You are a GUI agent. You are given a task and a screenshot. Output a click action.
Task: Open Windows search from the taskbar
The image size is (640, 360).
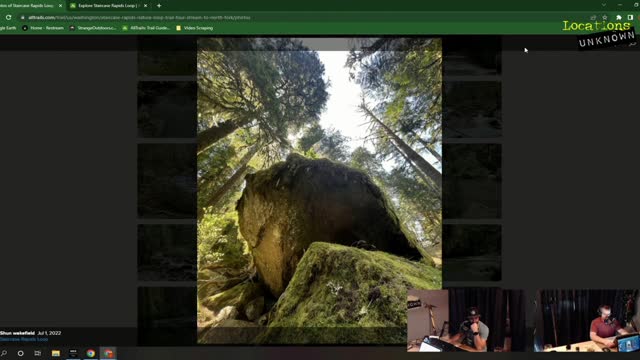point(4,353)
